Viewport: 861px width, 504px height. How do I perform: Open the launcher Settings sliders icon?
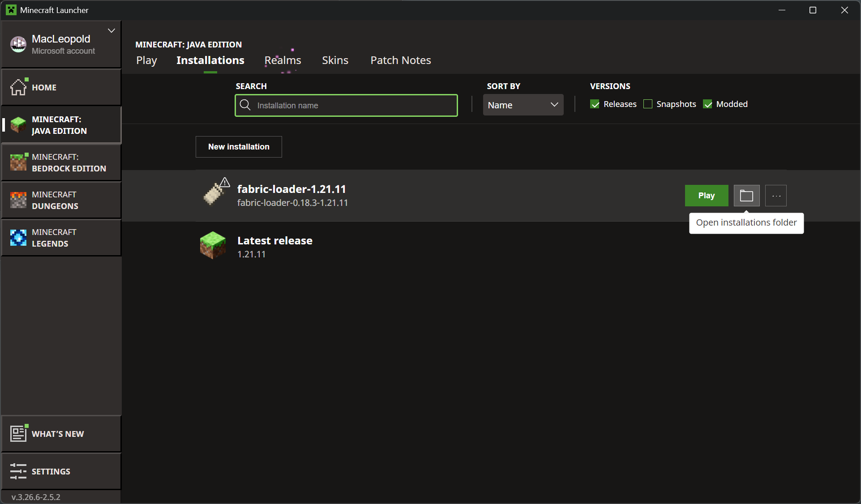click(x=18, y=471)
